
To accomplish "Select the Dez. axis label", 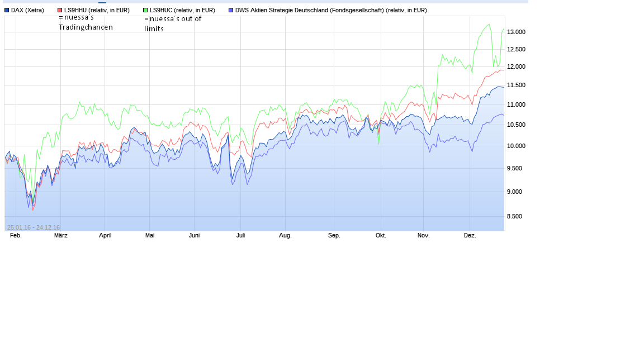I will click(470, 235).
